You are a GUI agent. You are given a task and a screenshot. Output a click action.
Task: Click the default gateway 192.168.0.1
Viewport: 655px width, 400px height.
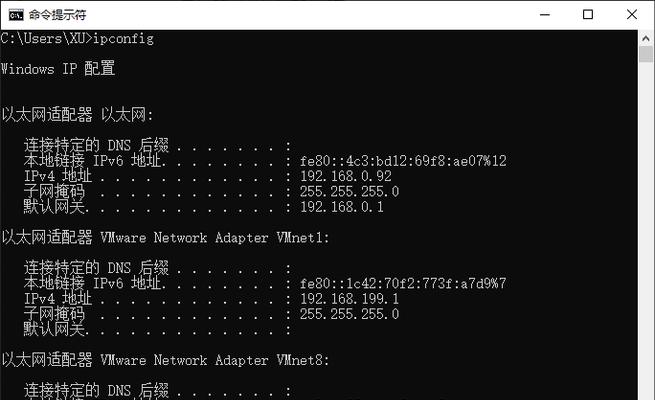342,207
